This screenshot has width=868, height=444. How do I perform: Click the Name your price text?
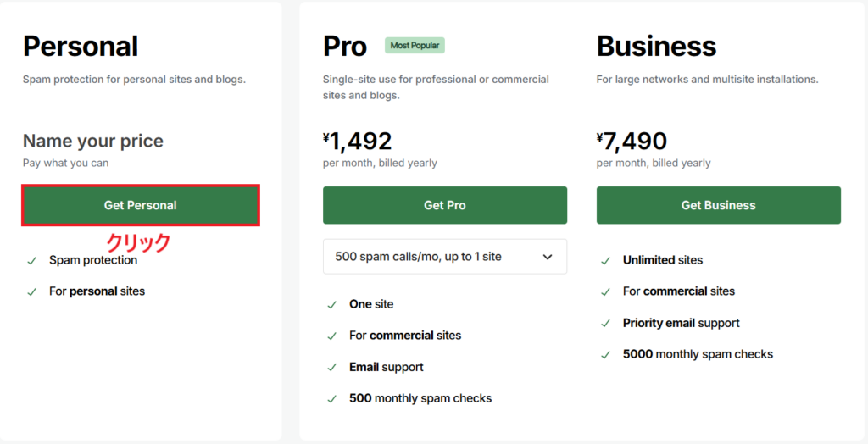93,141
